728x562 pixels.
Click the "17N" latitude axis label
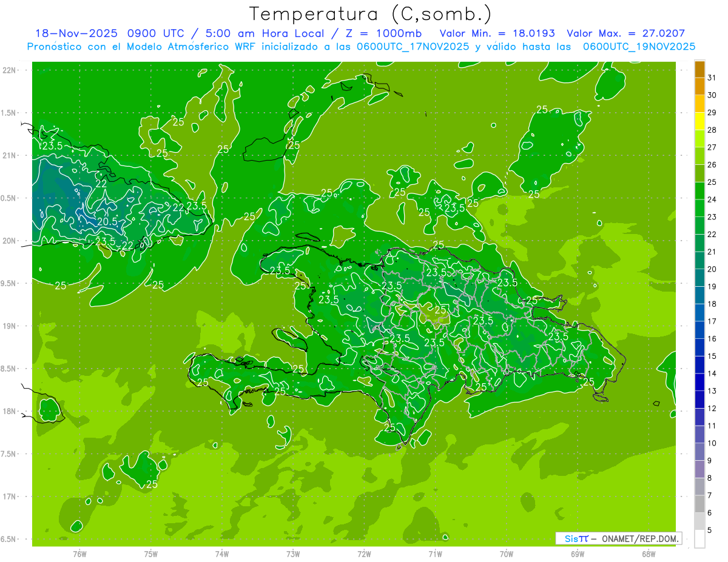10,497
